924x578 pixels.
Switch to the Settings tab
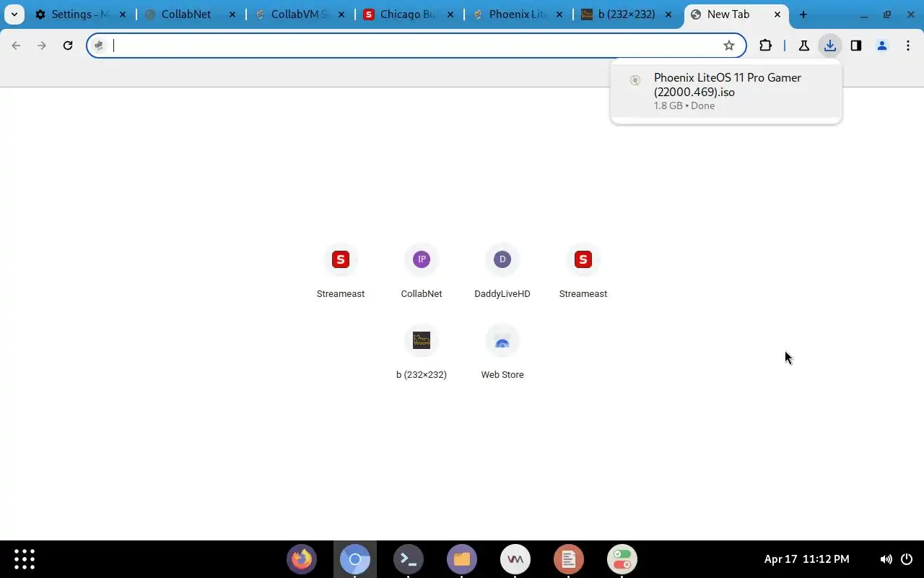(x=72, y=14)
